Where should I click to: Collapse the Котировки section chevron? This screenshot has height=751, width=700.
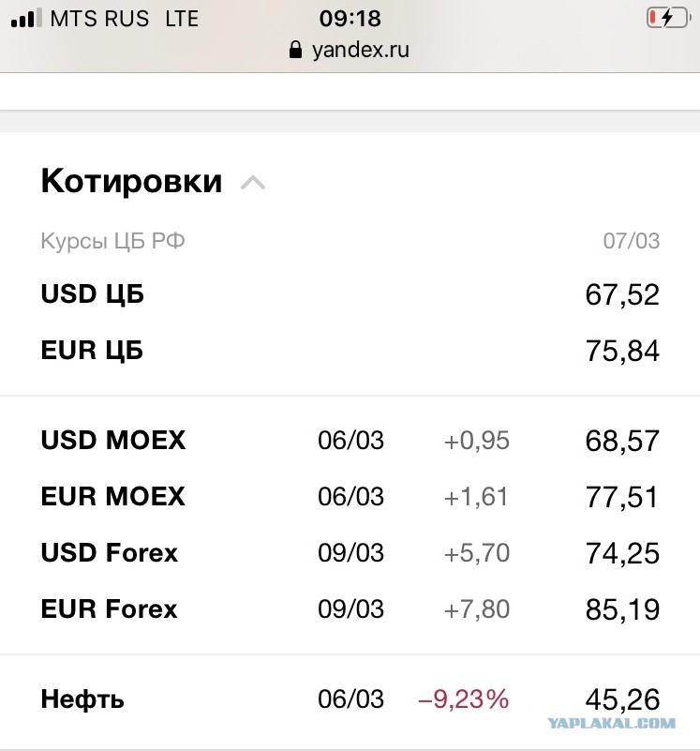coord(253,183)
